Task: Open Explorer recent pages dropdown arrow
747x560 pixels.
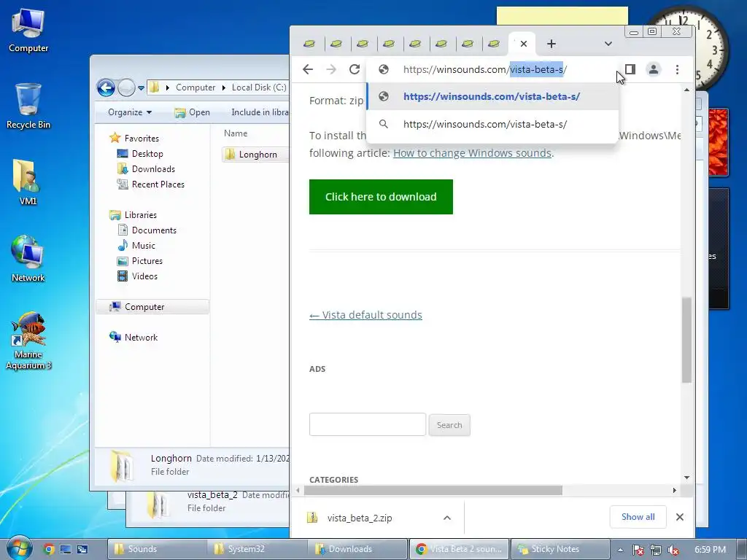Action: tap(141, 88)
